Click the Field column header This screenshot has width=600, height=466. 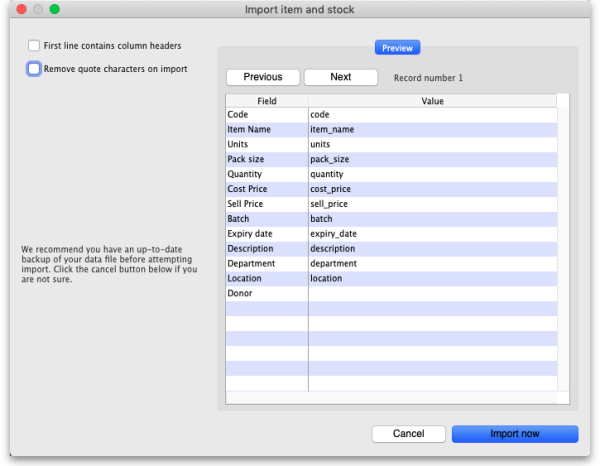(x=266, y=101)
